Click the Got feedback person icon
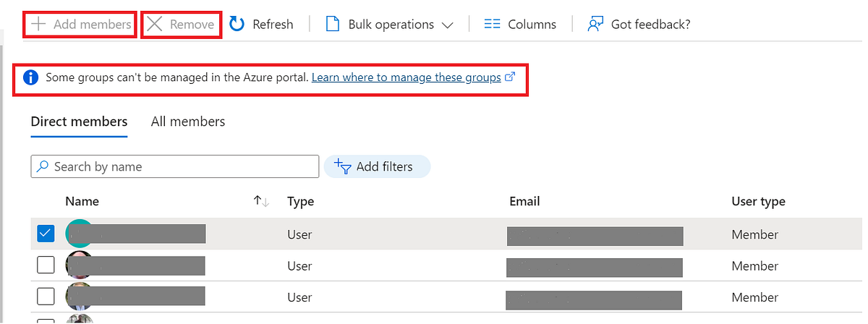This screenshot has height=324, width=868. point(595,25)
